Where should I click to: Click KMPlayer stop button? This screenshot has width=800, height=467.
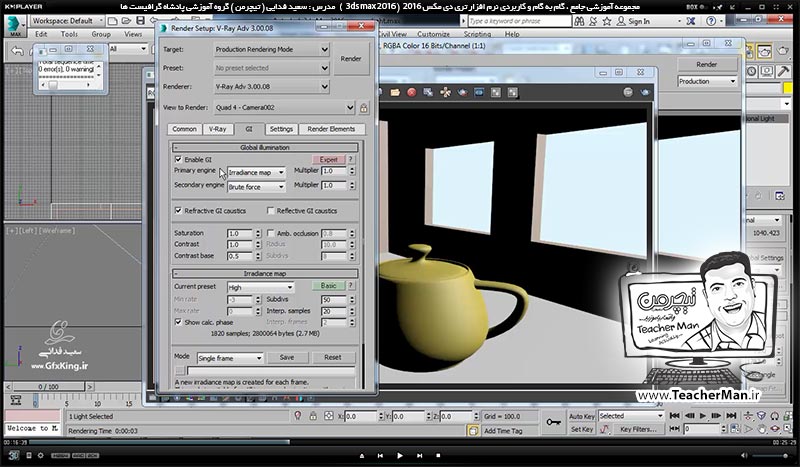click(x=438, y=455)
